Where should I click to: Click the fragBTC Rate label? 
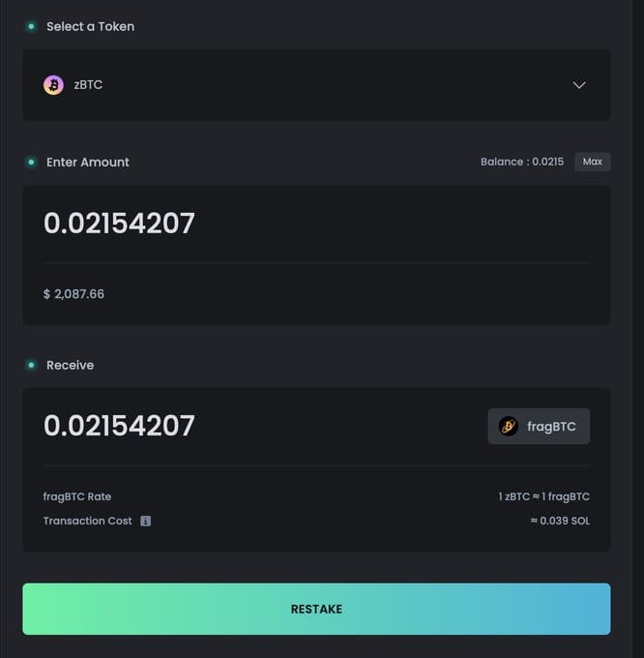click(77, 496)
